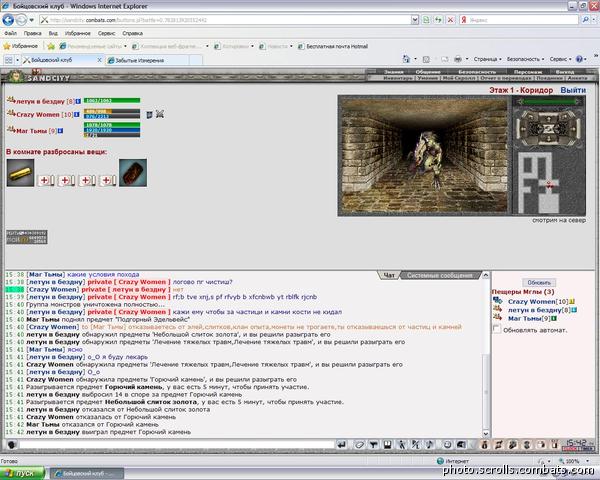Viewport: 600px width, 480px height.
Task: Click the 100% zoom level in status bar
Action: click(572, 461)
